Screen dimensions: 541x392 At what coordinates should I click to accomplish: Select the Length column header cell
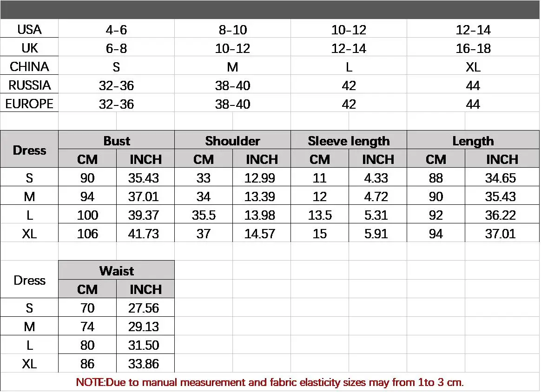(x=473, y=141)
